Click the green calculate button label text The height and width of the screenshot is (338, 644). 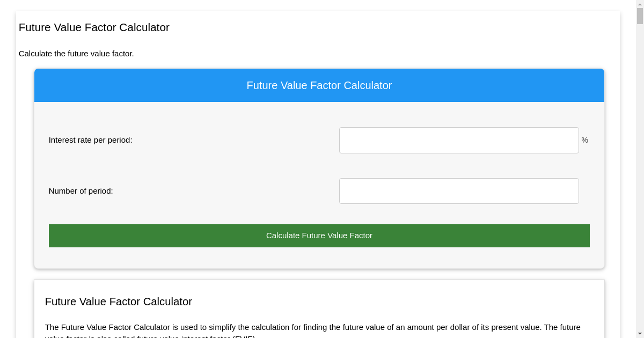coord(319,236)
